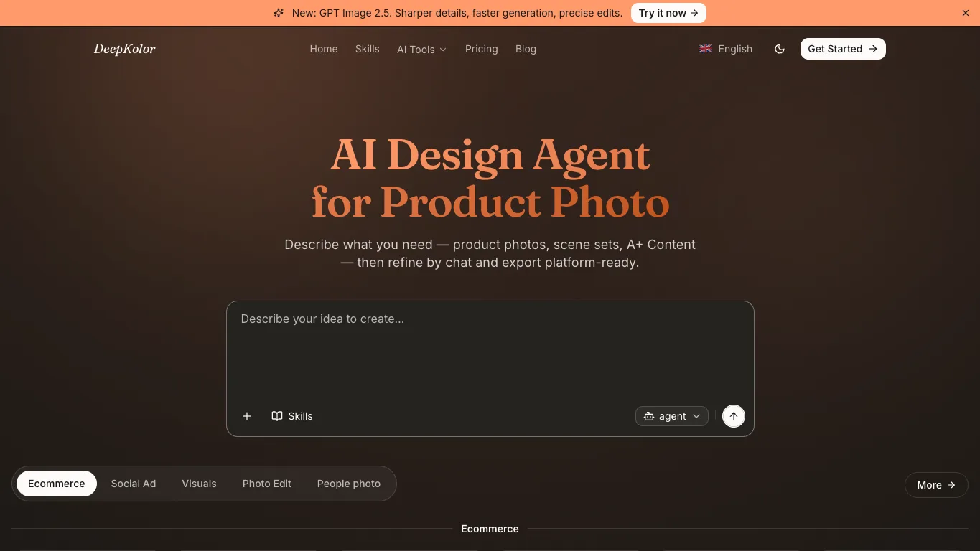Open the English language selector
The width and height of the screenshot is (980, 551).
click(x=726, y=49)
